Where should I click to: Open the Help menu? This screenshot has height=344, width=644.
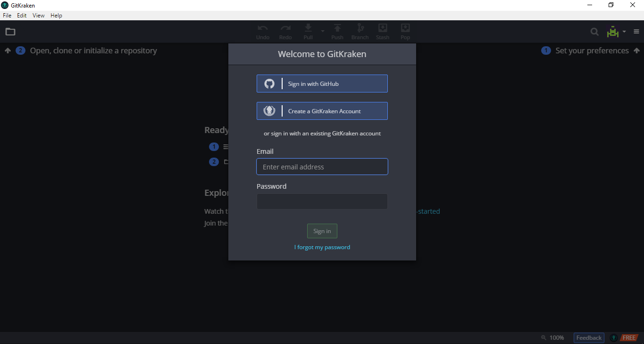(x=56, y=15)
